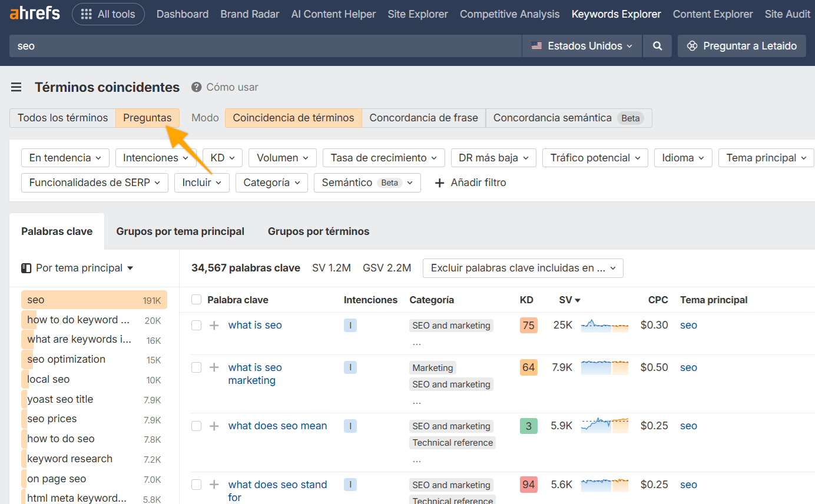Click the Ahrefs logo
This screenshot has height=504, width=815.
pos(35,14)
